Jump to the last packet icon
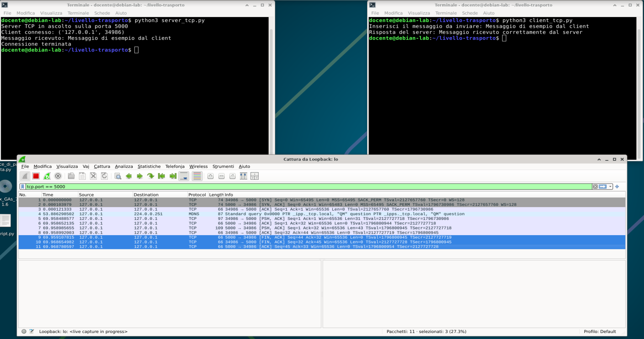This screenshot has height=339, width=644. click(173, 176)
